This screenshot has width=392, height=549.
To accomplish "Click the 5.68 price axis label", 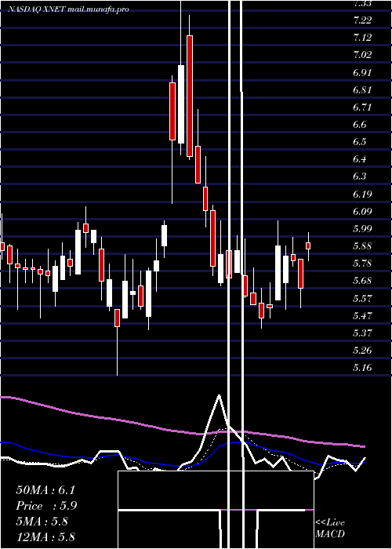I will click(x=362, y=281).
